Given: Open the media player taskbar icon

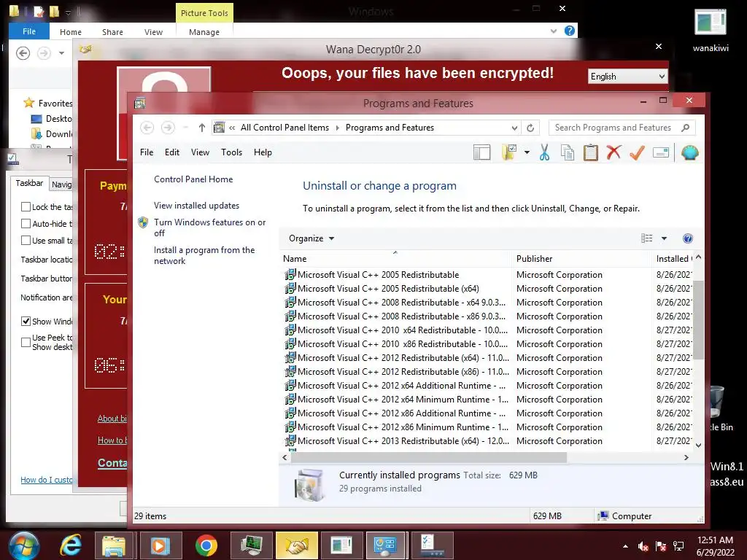Looking at the screenshot, I should pyautogui.click(x=160, y=545).
